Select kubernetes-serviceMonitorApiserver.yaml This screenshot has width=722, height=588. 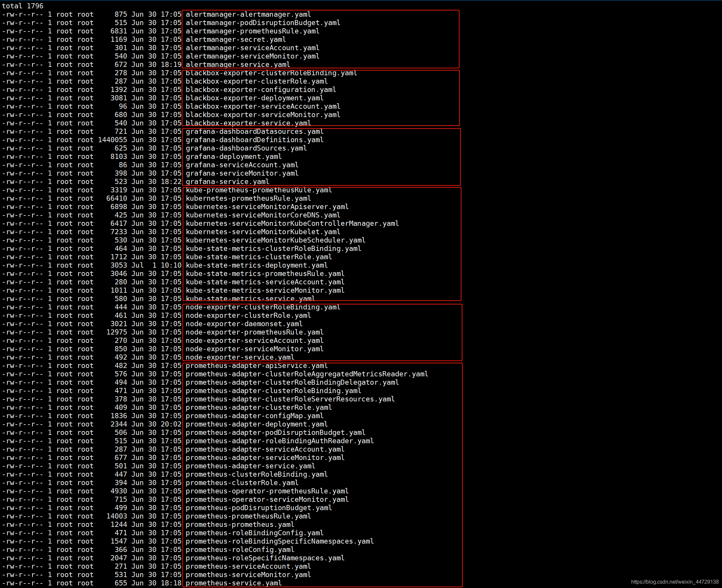click(x=267, y=207)
